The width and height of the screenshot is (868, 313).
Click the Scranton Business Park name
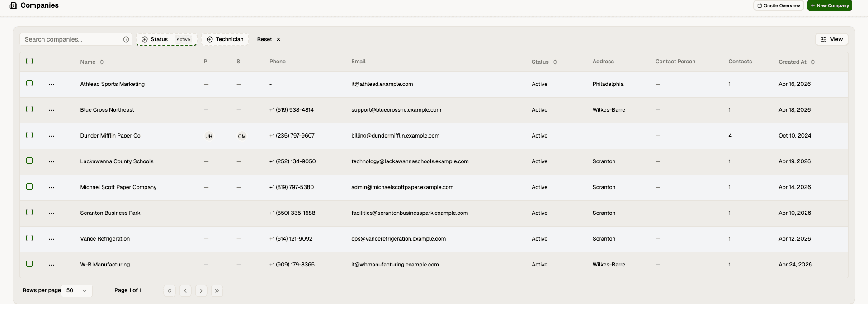(110, 213)
